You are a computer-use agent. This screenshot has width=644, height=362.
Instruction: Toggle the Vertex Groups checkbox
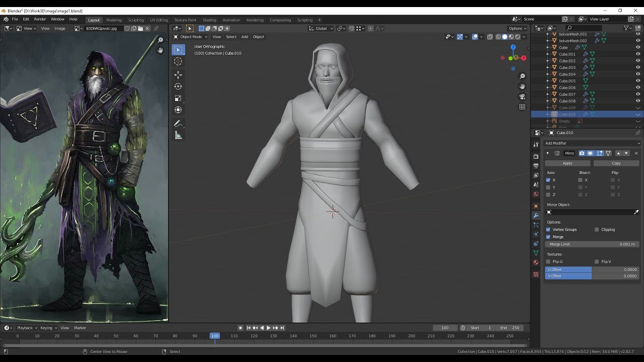click(548, 229)
